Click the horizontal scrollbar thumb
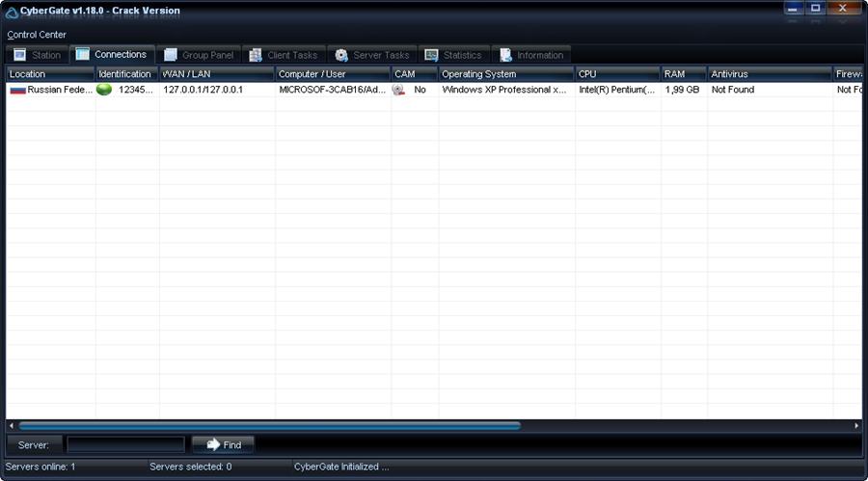 [x=270, y=426]
